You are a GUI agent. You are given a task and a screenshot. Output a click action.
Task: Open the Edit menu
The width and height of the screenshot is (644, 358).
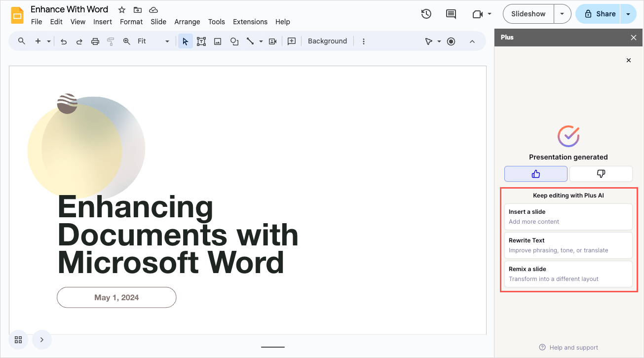pos(56,22)
